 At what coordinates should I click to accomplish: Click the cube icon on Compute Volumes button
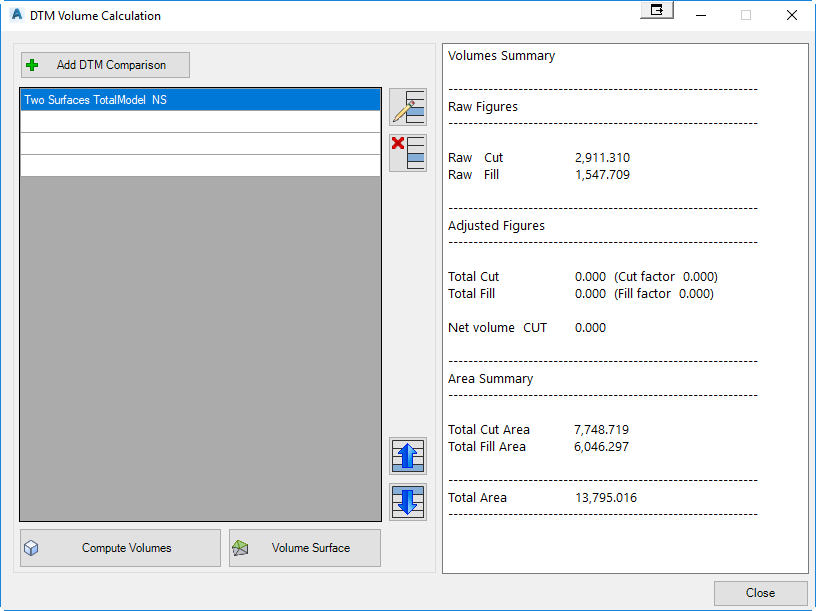31,547
